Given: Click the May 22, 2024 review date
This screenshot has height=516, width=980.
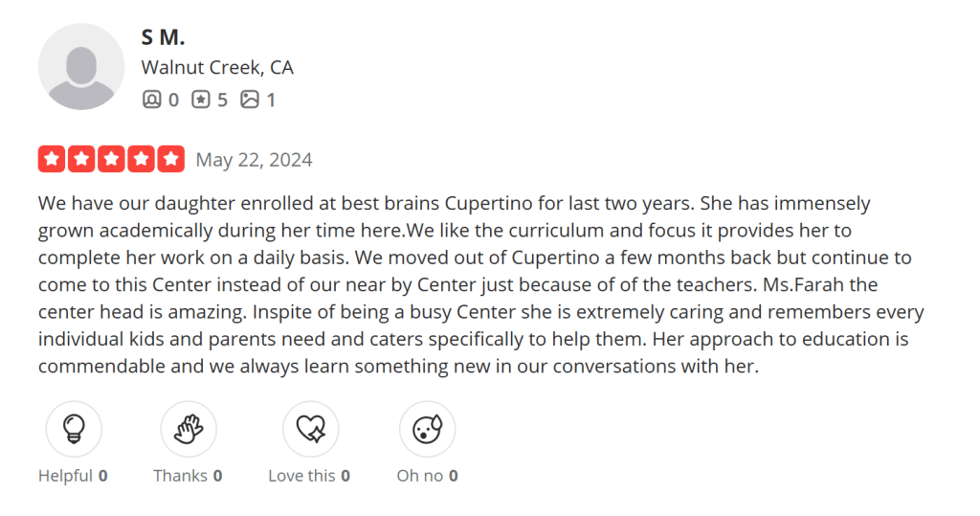Looking at the screenshot, I should (254, 160).
